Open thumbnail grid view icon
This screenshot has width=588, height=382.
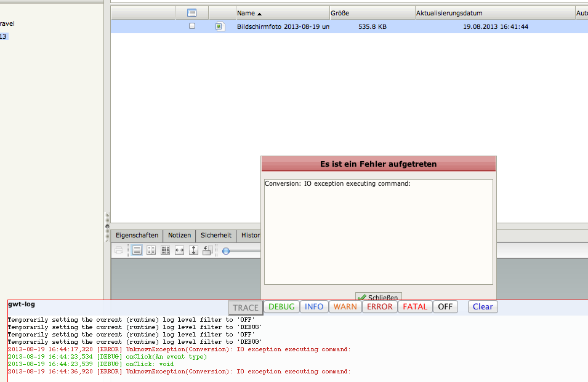[165, 250]
